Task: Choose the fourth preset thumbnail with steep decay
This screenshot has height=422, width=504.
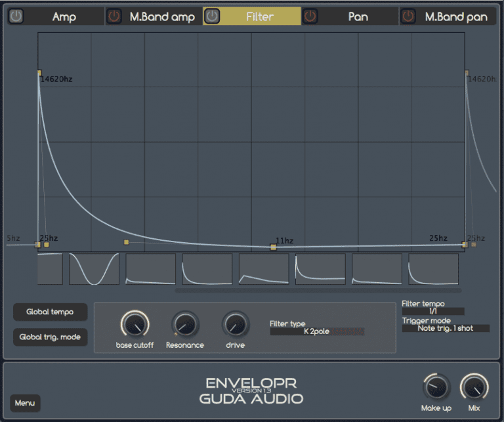Action: point(207,269)
